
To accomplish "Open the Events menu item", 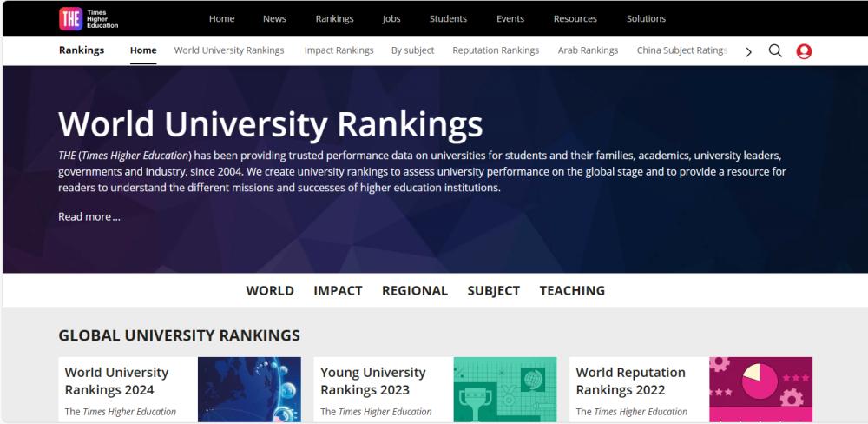I will point(510,18).
